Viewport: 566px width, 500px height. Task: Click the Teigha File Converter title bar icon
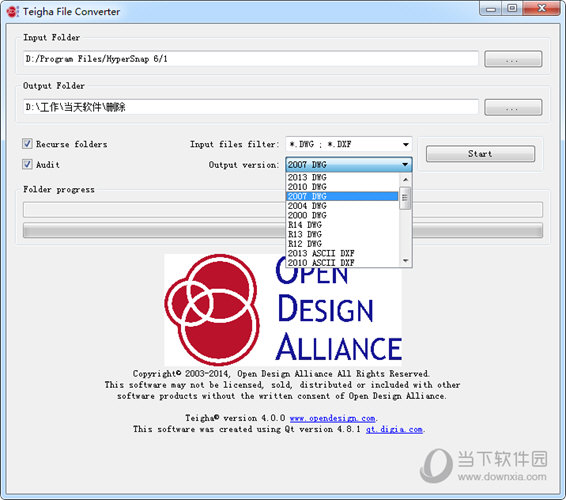click(x=12, y=12)
